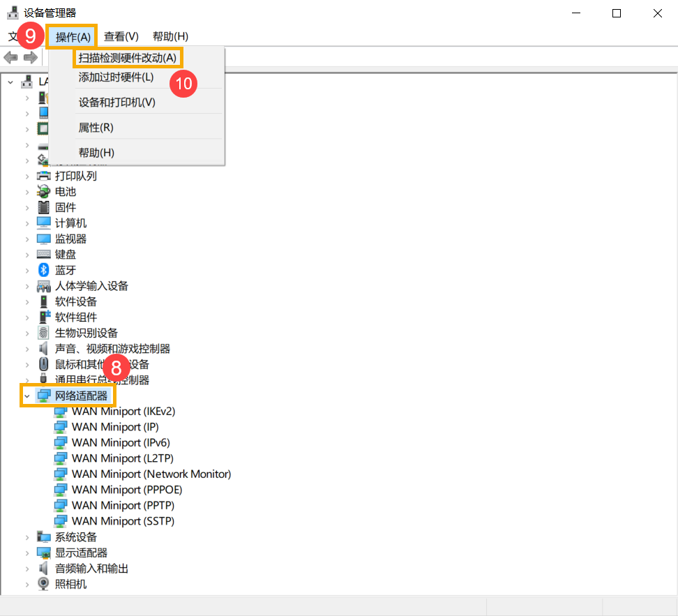
Task: Open the 查看(V) menu
Action: (121, 36)
